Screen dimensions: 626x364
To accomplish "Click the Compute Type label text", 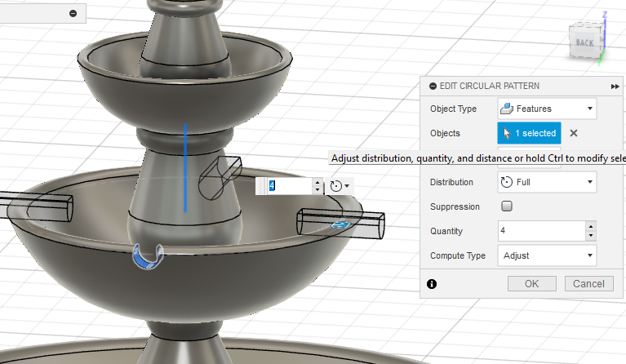I will point(458,255).
